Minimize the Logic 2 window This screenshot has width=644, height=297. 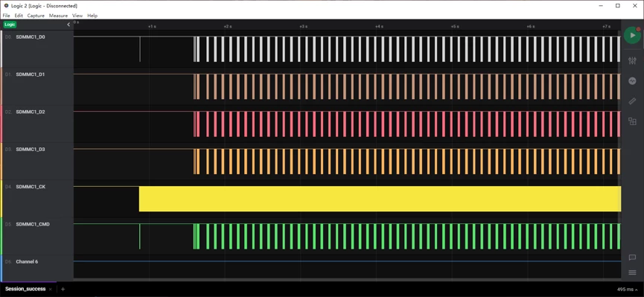[x=601, y=6]
